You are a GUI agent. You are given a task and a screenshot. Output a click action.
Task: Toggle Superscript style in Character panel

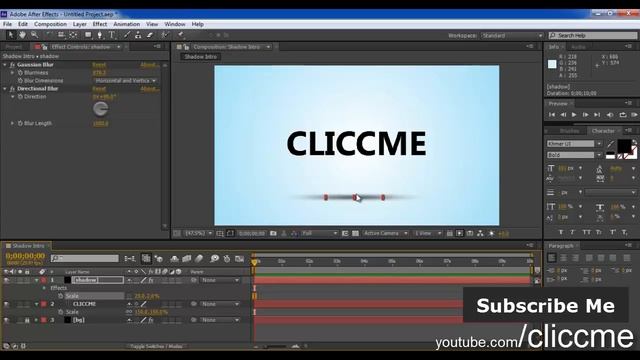tap(613, 232)
